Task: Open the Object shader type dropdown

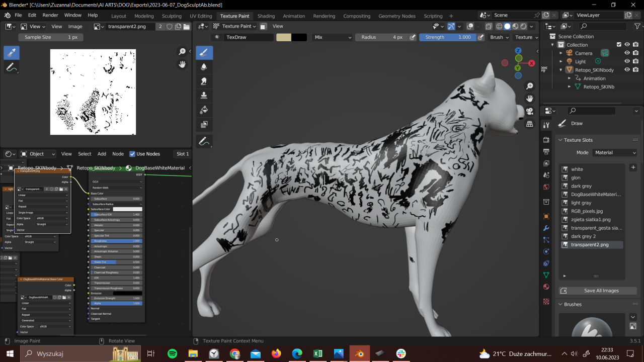Action: tap(38, 154)
